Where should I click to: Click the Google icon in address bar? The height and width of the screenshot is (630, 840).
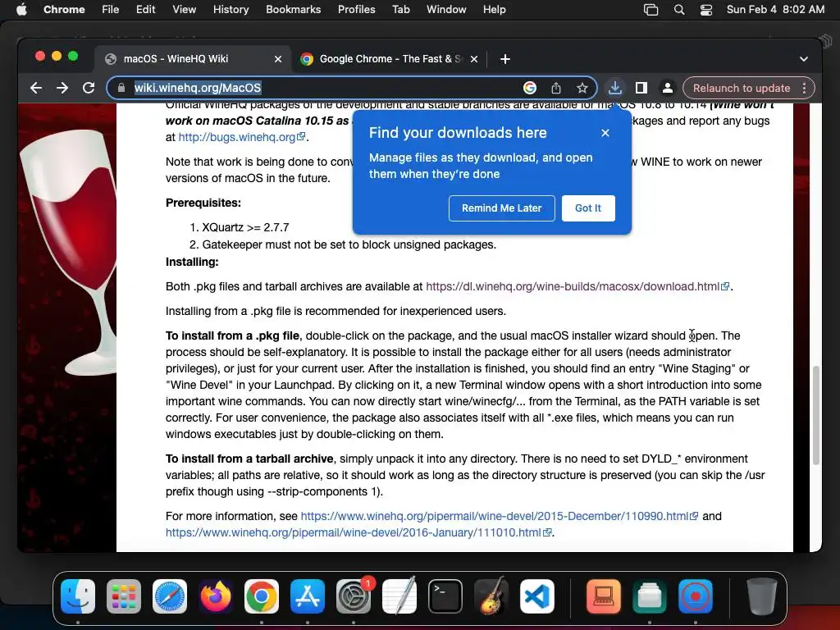529,88
